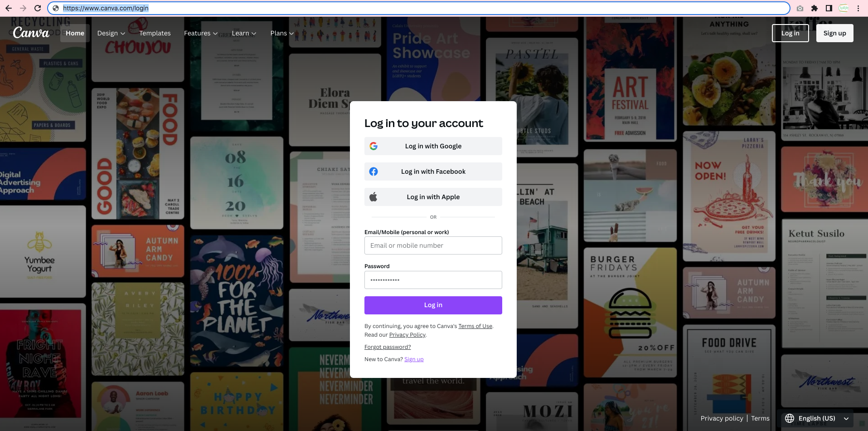Choose Log in with Apple

point(433,197)
